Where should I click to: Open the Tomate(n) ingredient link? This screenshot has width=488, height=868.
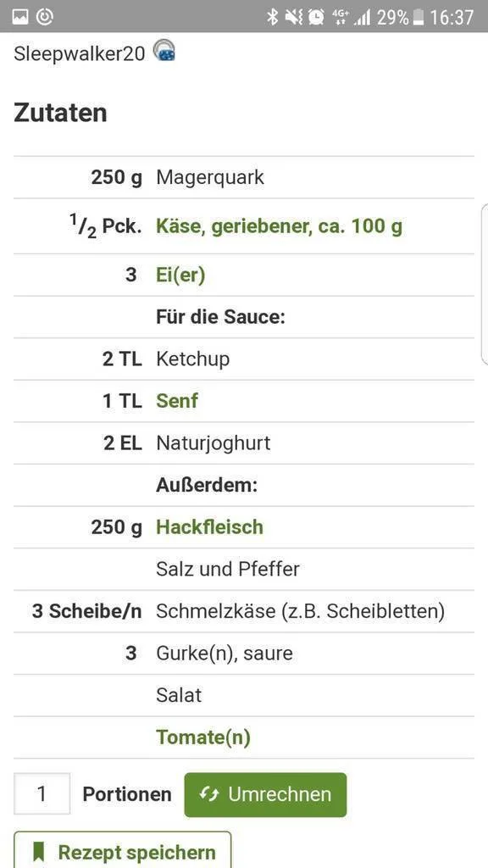coord(203,737)
